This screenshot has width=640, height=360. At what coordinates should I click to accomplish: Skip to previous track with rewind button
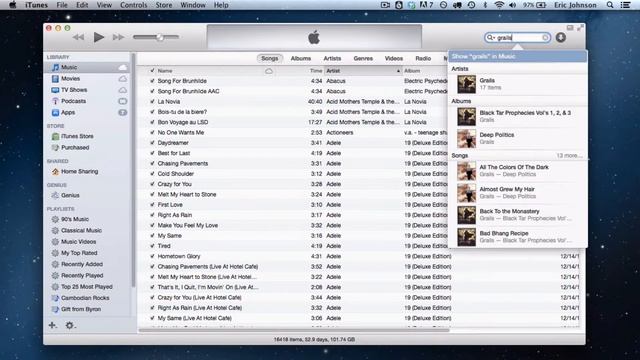(x=78, y=37)
